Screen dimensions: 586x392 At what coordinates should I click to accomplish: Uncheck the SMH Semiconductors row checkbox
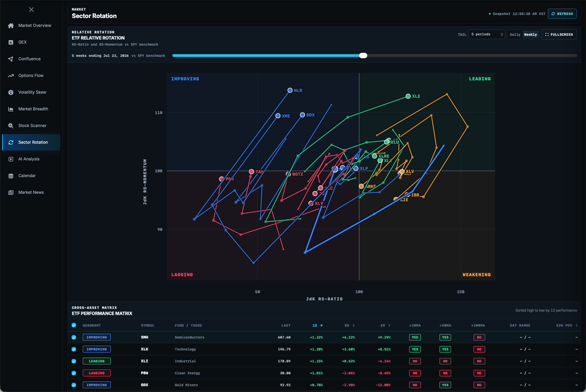click(x=74, y=337)
